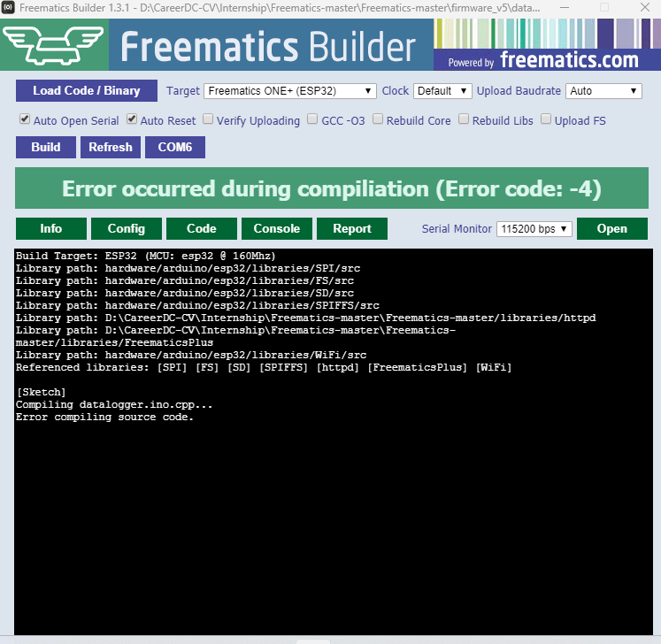
Task: Click the app icon in title bar
Action: pyautogui.click(x=8, y=7)
